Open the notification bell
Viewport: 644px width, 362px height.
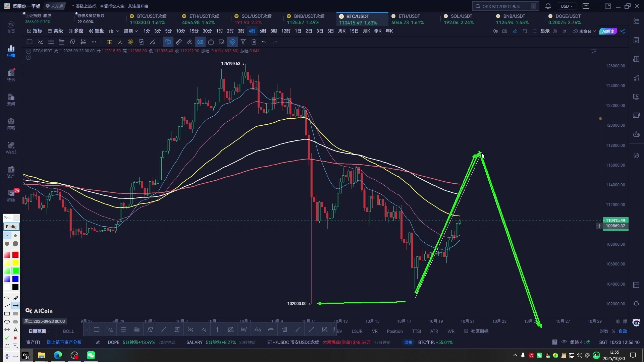click(548, 6)
